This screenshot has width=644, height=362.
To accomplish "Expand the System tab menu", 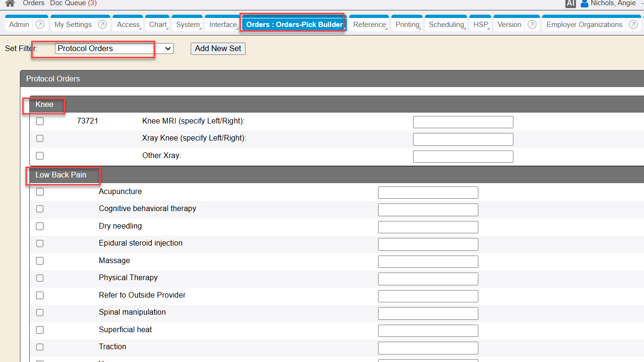I will coord(188,25).
